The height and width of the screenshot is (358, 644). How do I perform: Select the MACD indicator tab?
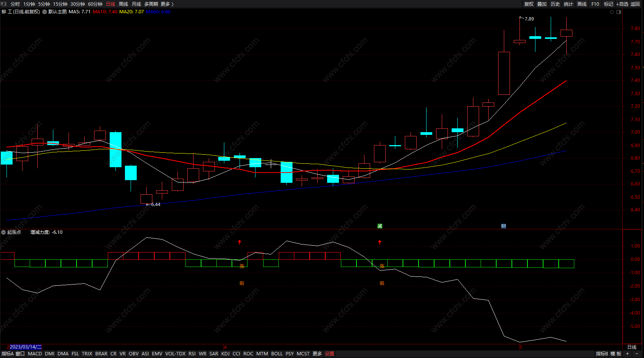point(35,354)
